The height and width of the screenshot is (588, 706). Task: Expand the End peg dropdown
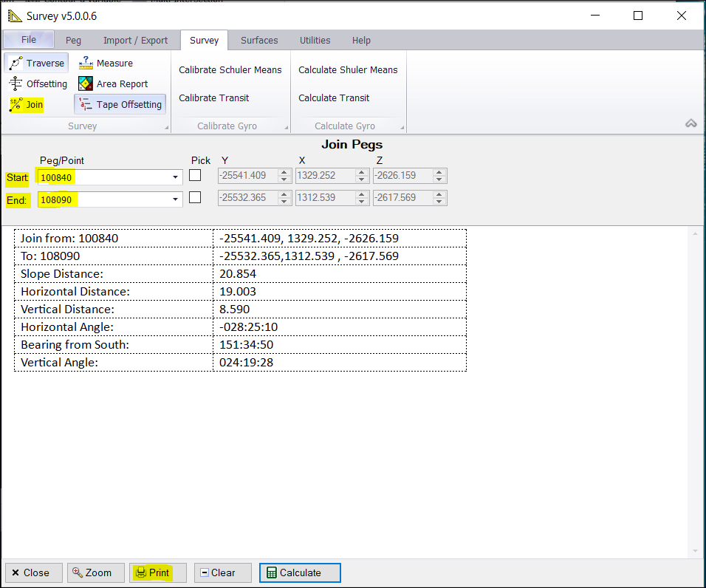175,199
